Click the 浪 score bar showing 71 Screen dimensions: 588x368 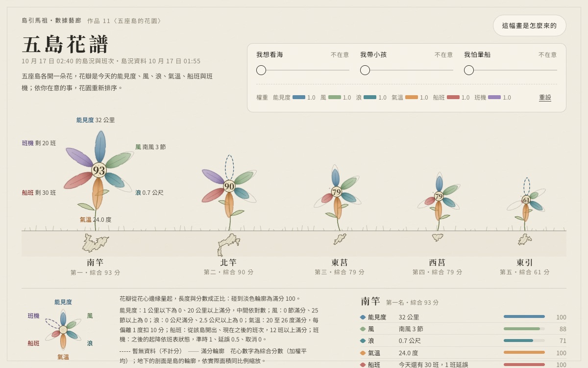click(x=524, y=341)
